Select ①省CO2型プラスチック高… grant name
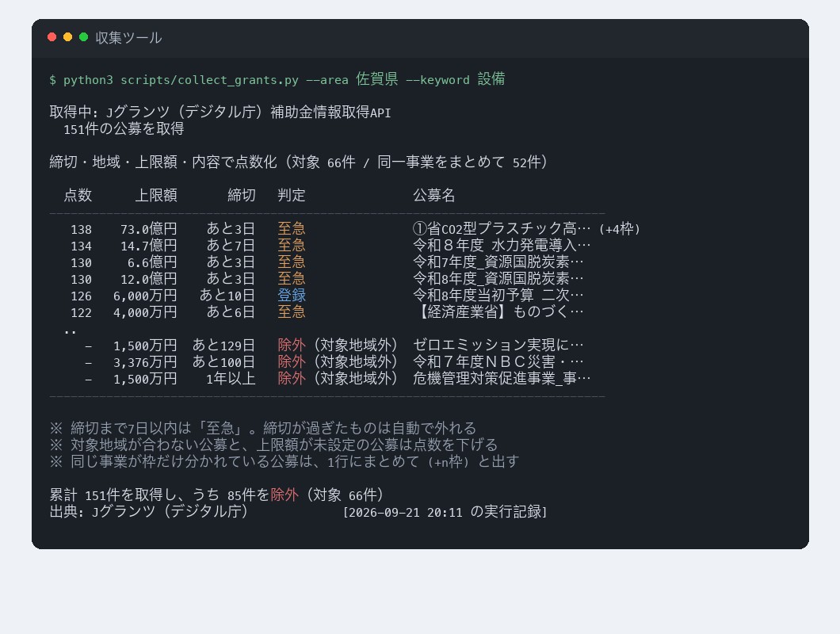 (x=502, y=229)
